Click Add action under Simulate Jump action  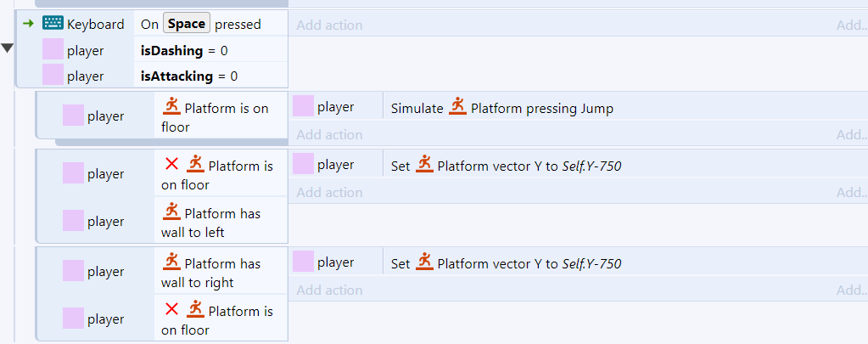tap(329, 134)
